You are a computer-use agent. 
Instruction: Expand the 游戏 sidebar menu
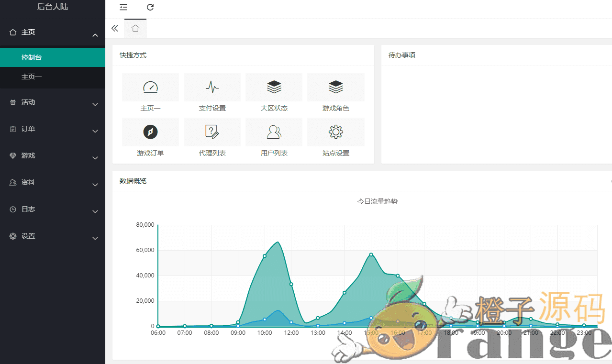53,156
